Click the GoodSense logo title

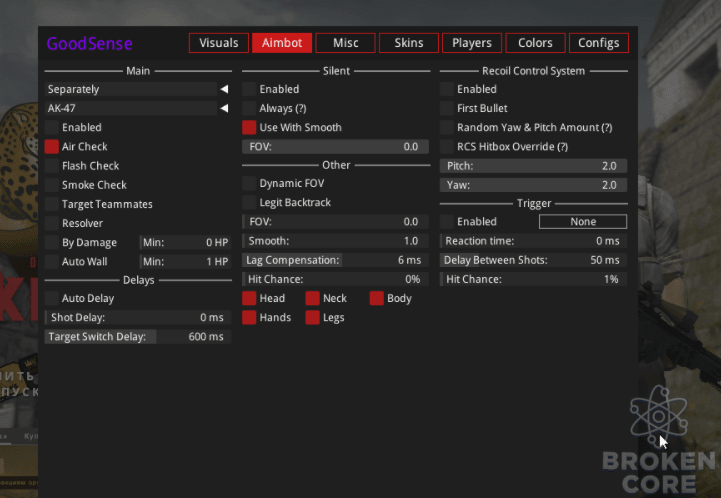(x=90, y=44)
